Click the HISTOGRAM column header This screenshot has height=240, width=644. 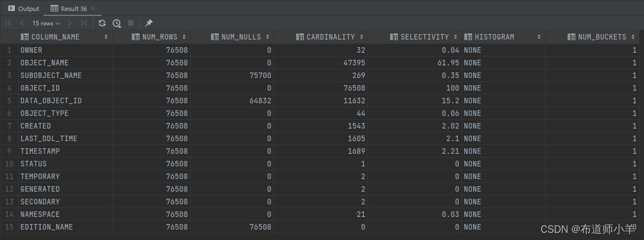pos(494,37)
